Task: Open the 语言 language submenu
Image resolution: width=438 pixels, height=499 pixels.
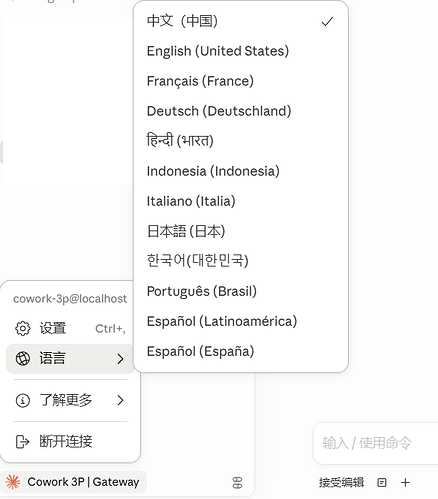Action: [x=70, y=359]
